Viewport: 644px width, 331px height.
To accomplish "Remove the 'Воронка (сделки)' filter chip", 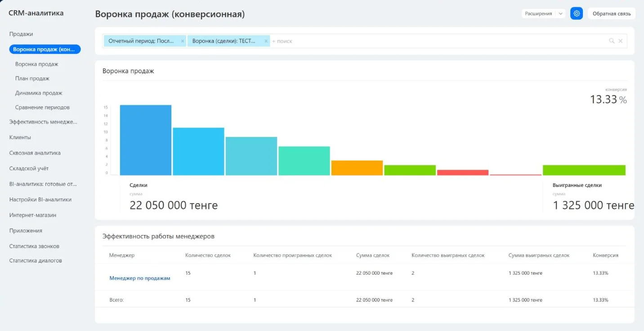I will click(x=266, y=41).
